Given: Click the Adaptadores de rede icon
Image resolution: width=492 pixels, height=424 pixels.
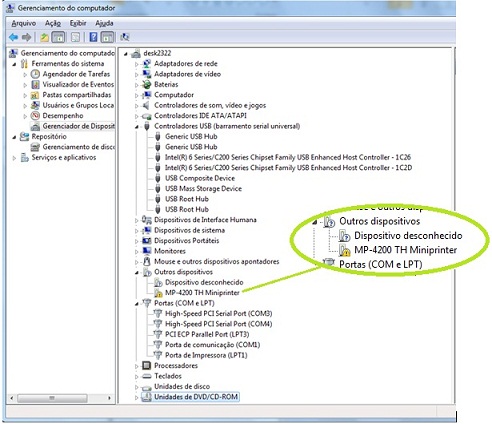Looking at the screenshot, I should (147, 63).
